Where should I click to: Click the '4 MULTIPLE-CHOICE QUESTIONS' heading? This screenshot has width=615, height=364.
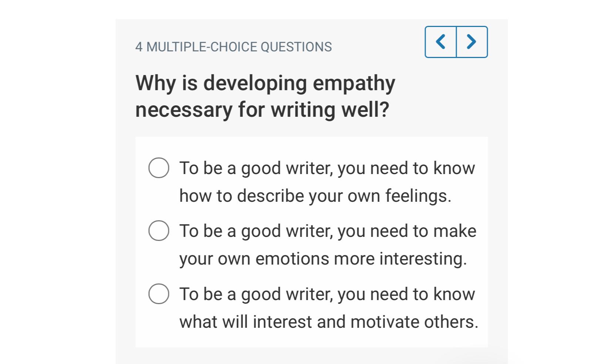tap(234, 47)
